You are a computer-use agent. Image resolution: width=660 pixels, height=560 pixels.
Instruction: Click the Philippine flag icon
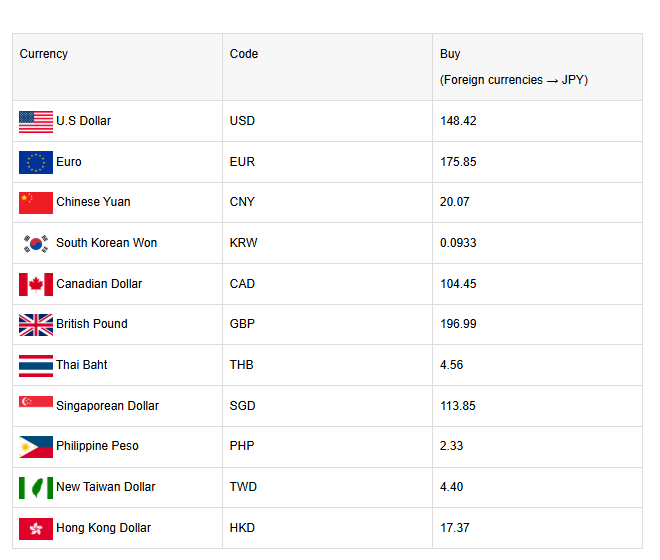click(x=35, y=446)
